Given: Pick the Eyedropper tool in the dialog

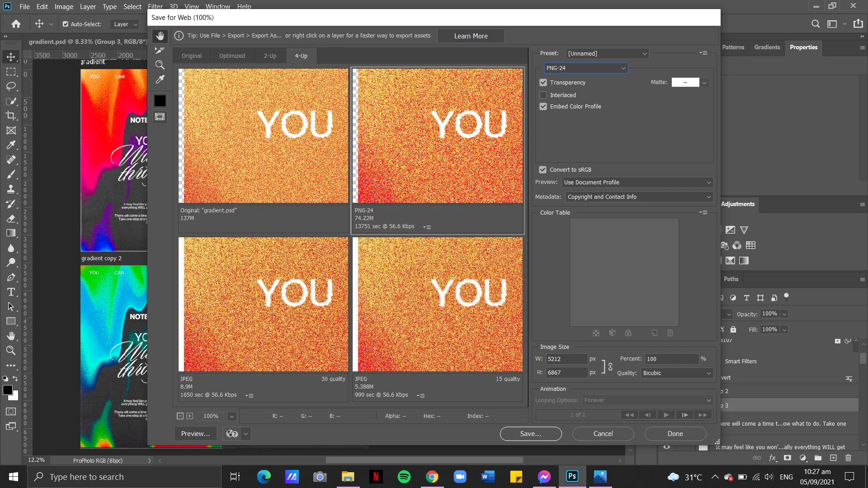Looking at the screenshot, I should click(160, 80).
